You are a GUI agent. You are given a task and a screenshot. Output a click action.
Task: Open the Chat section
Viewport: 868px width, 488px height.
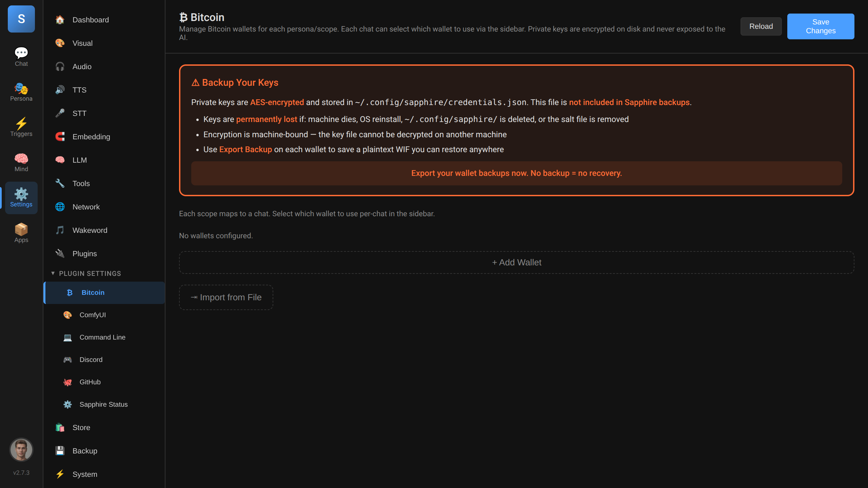click(21, 57)
